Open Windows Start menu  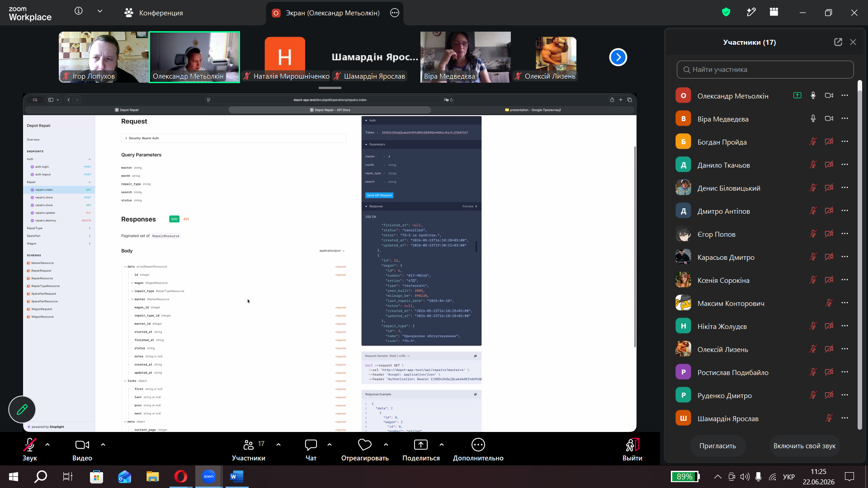[x=14, y=476]
